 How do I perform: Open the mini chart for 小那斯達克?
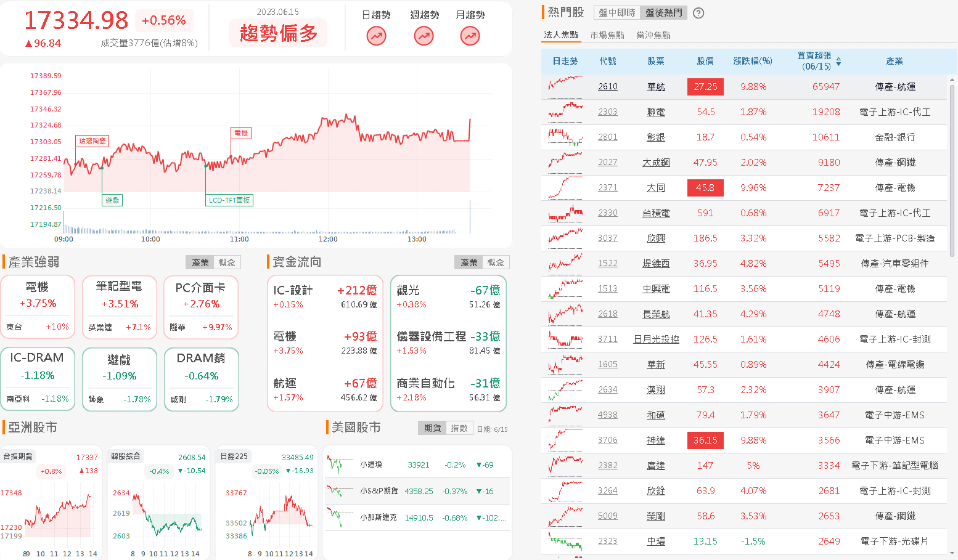pyautogui.click(x=339, y=517)
